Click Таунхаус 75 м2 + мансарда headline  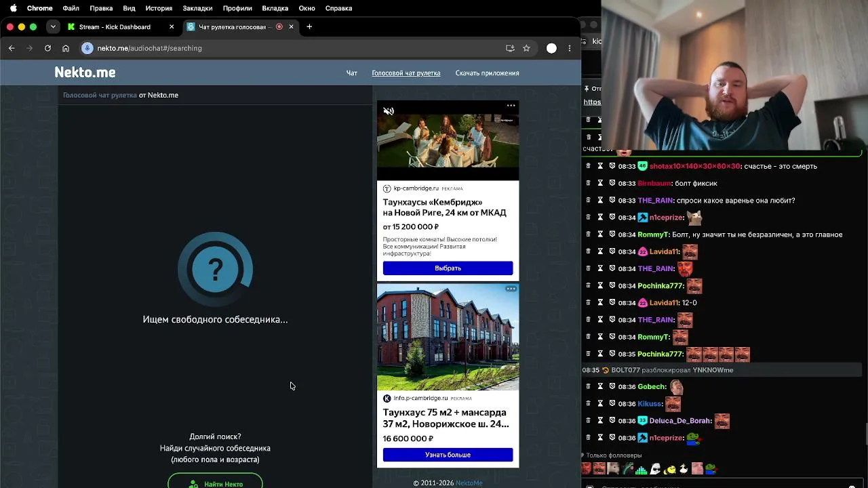[446, 418]
